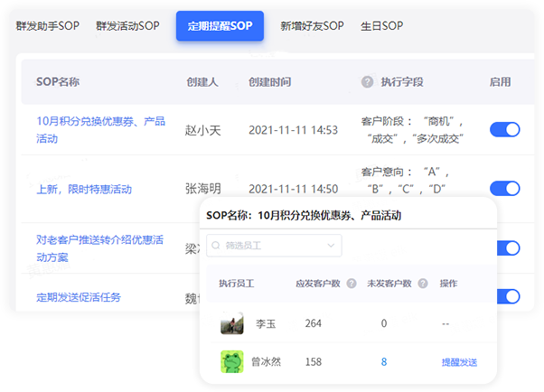
Task: Click 提醒发送 link for 曾冰然
Action: point(459,362)
